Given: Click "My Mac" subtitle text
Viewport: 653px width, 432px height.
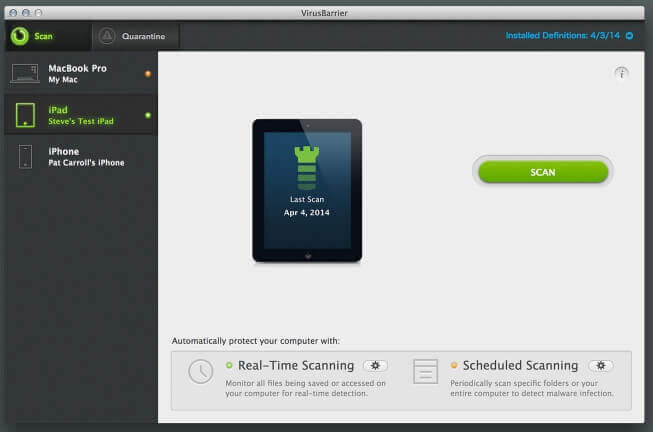Looking at the screenshot, I should click(x=63, y=80).
